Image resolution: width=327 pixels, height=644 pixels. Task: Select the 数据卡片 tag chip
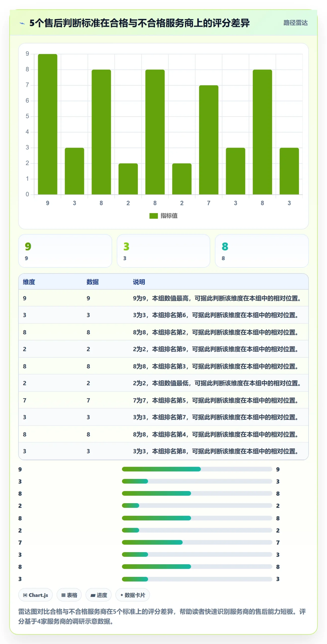tap(133, 595)
